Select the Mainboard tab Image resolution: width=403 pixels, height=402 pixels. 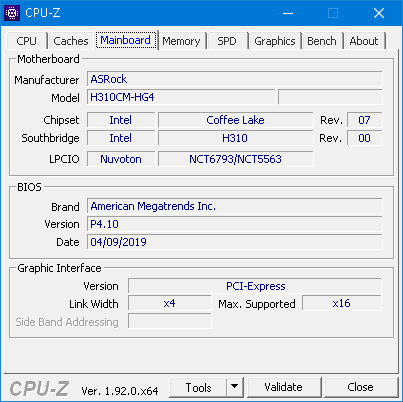[x=126, y=40]
